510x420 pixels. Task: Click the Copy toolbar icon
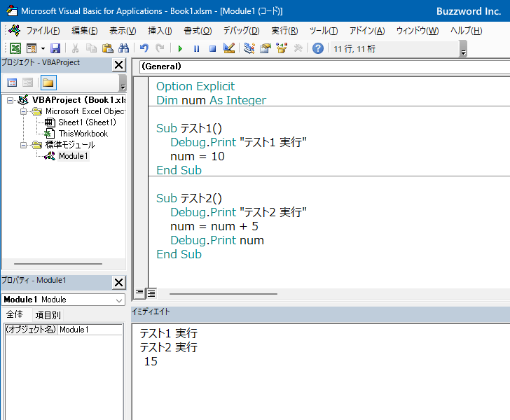91,48
